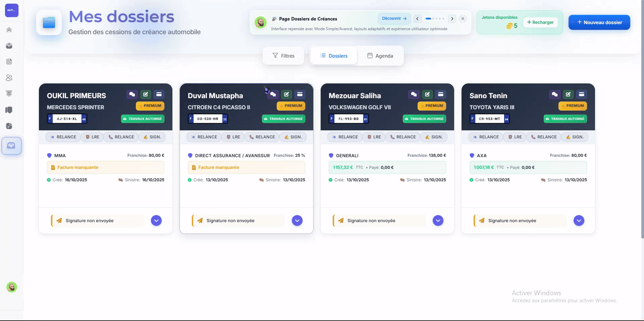
Task: Click users icon in left sidebar
Action: pos(9,78)
